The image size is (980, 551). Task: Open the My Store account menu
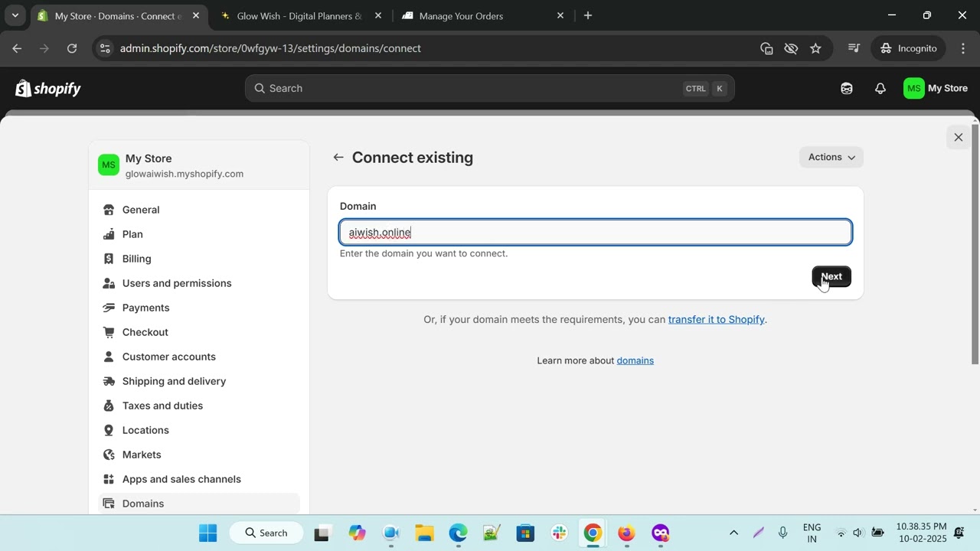(936, 89)
